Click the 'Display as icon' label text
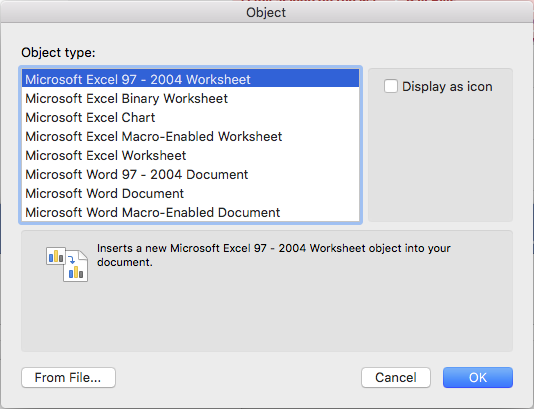 click(447, 86)
